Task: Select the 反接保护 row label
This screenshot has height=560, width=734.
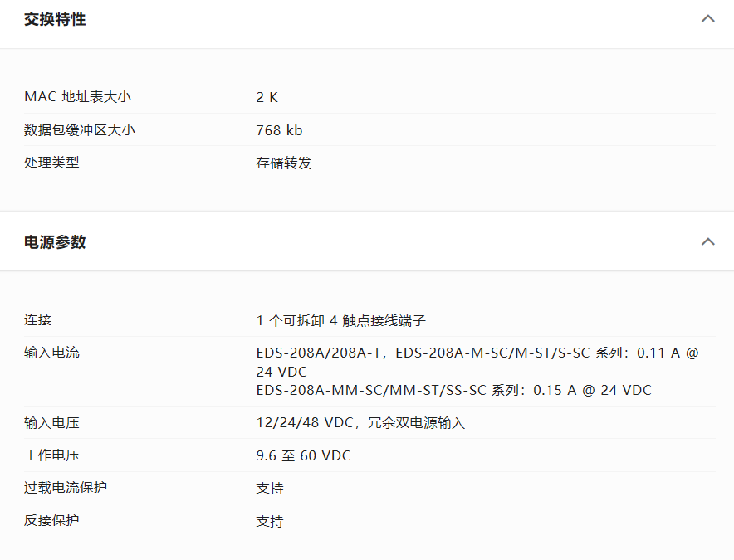Action: [x=51, y=520]
